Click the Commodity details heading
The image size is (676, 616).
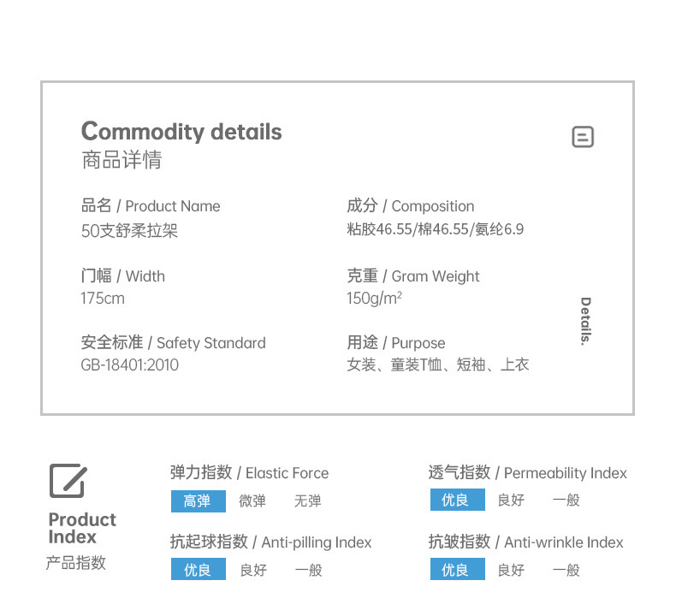[181, 132]
